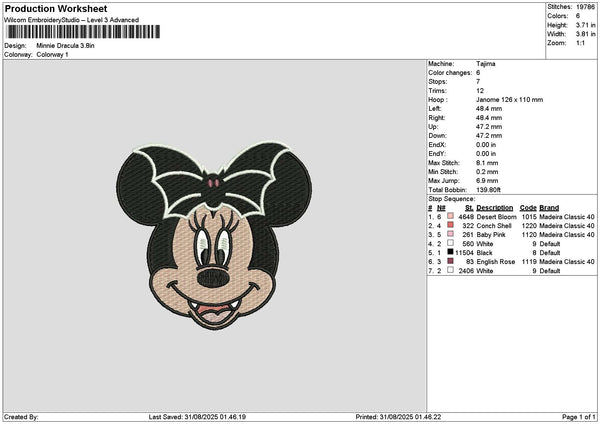Viewport: 600px width, 424px height.
Task: Click the "N#" column header
Action: click(441, 208)
